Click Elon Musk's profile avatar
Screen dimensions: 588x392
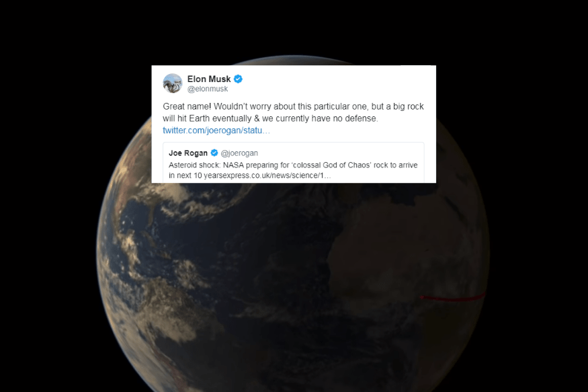[173, 83]
